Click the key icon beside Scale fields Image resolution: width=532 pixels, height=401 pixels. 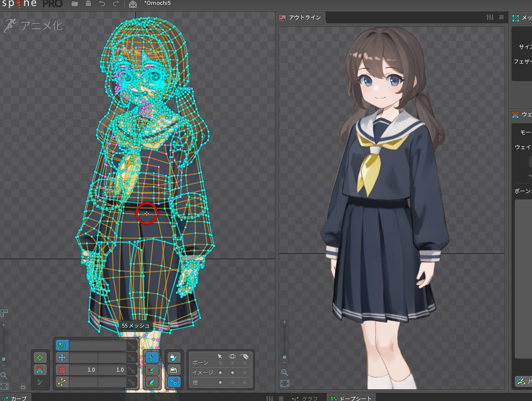pyautogui.click(x=131, y=370)
